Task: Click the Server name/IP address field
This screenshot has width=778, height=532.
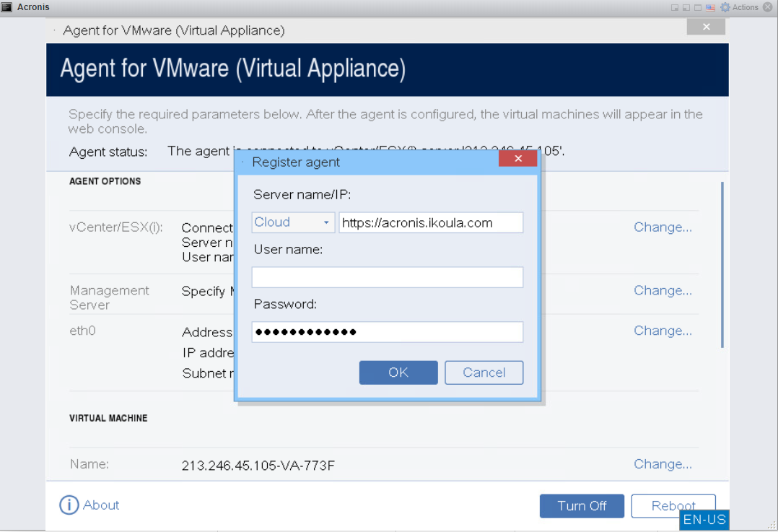Action: 431,222
